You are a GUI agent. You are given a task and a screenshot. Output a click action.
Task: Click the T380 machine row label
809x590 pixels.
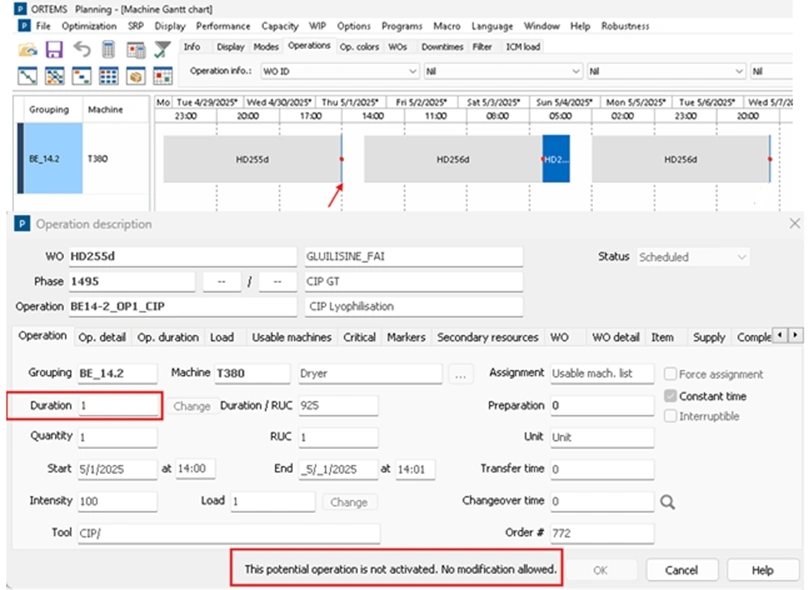point(98,158)
